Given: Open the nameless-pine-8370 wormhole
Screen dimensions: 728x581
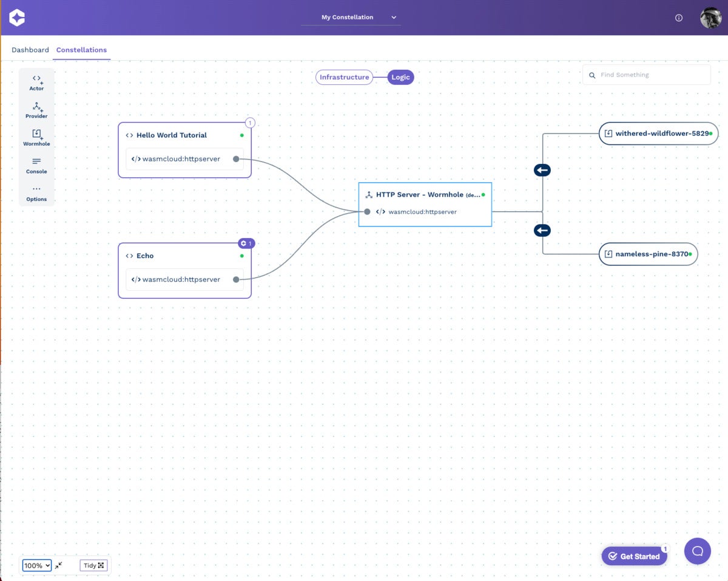Looking at the screenshot, I should pyautogui.click(x=648, y=254).
